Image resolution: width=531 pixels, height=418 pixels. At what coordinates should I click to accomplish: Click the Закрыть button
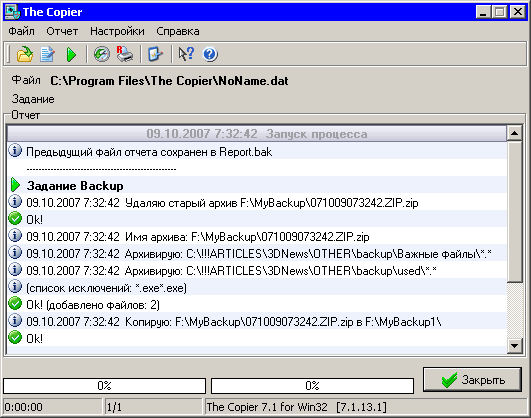point(472,380)
